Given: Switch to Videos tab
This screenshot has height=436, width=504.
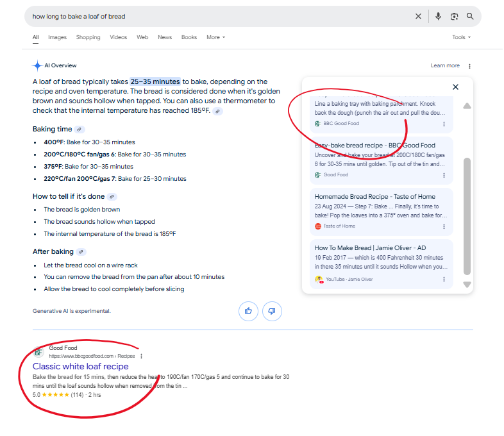Looking at the screenshot, I should tap(118, 37).
